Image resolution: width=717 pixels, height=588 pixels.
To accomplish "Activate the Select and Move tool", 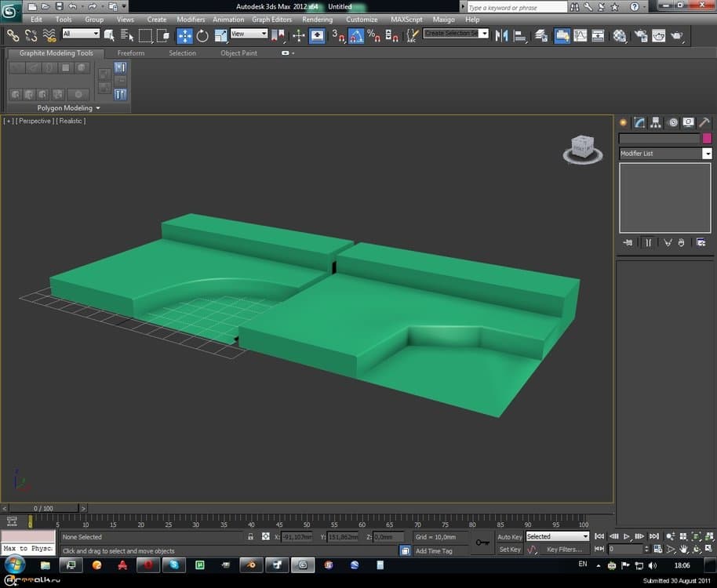I will [x=184, y=35].
